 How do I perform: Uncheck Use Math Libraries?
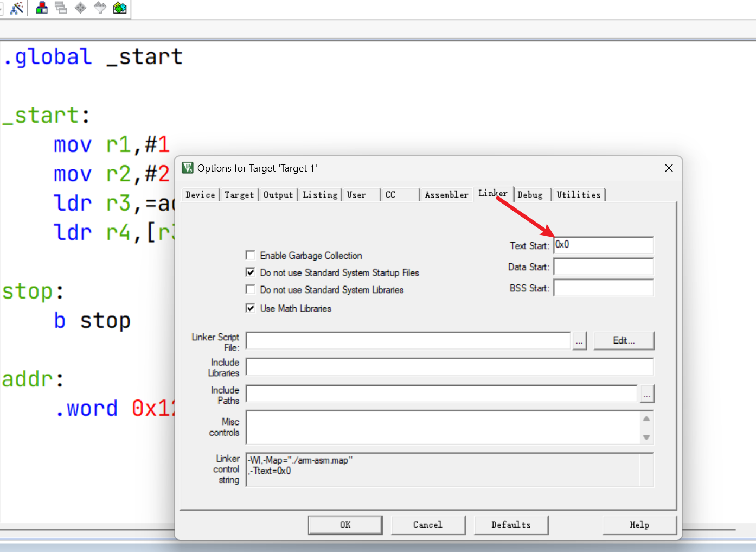[x=251, y=308]
